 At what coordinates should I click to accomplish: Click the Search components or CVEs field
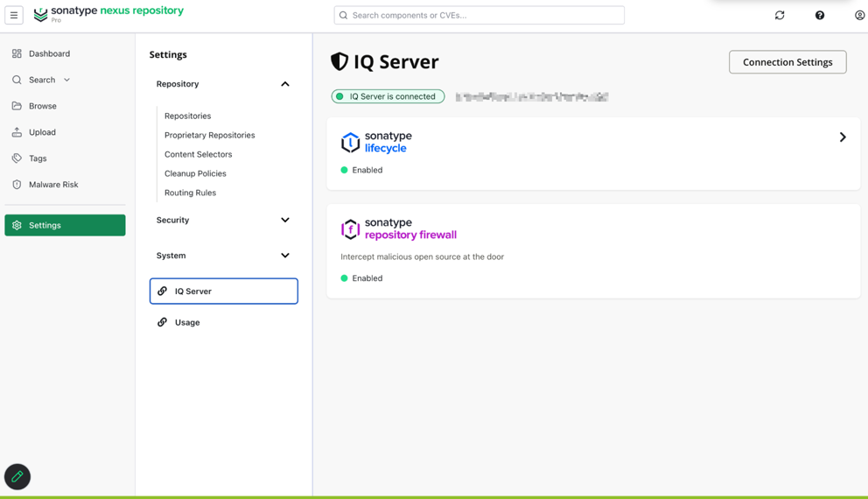click(x=479, y=15)
